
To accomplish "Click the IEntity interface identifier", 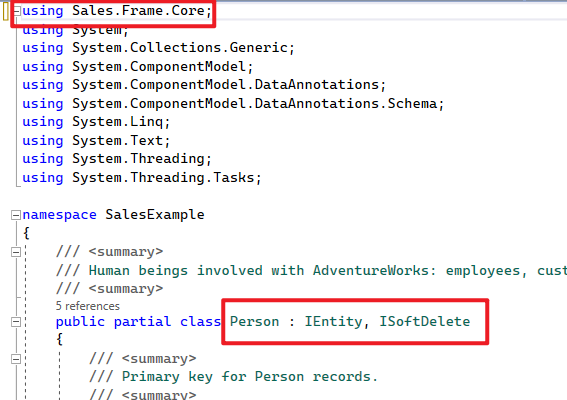I will (x=333, y=322).
